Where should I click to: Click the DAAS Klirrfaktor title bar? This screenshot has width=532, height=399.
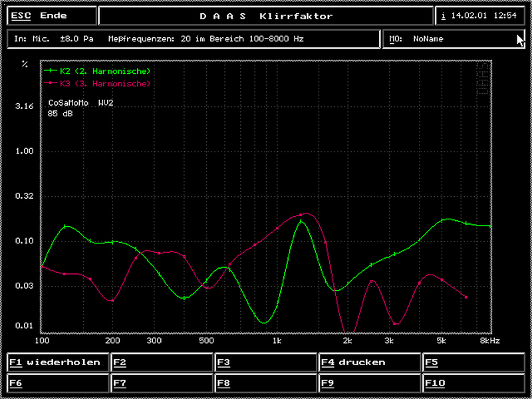pos(266,16)
